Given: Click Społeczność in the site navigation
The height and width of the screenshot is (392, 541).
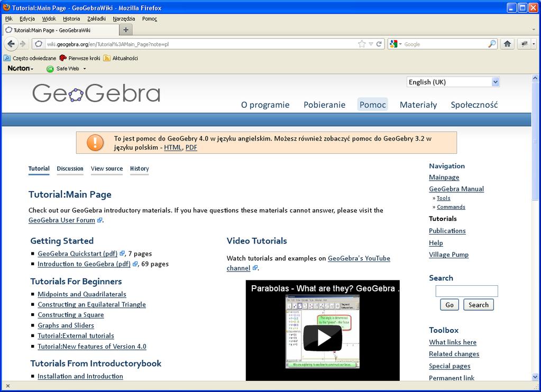Looking at the screenshot, I should 474,105.
